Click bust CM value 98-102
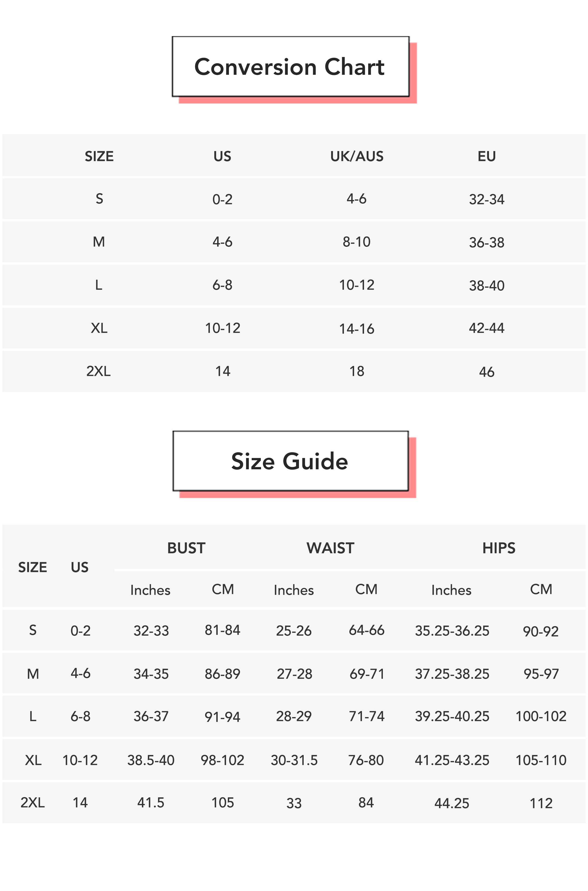Image resolution: width=588 pixels, height=891 pixels. (x=222, y=760)
